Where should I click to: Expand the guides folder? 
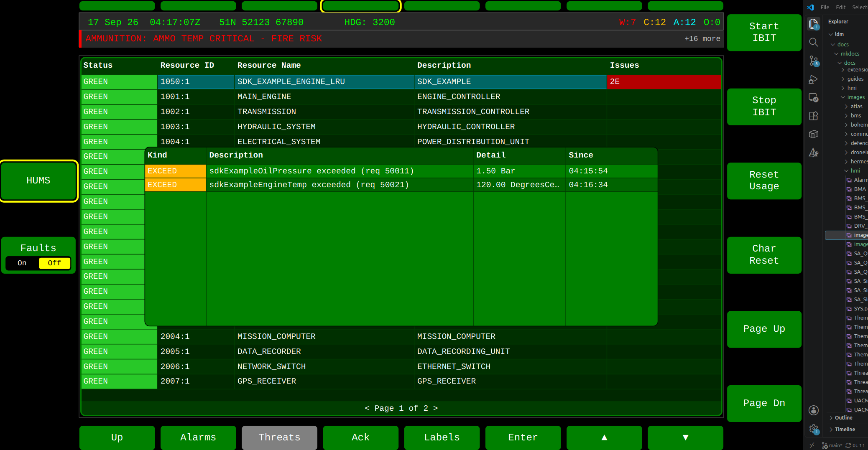(843, 79)
